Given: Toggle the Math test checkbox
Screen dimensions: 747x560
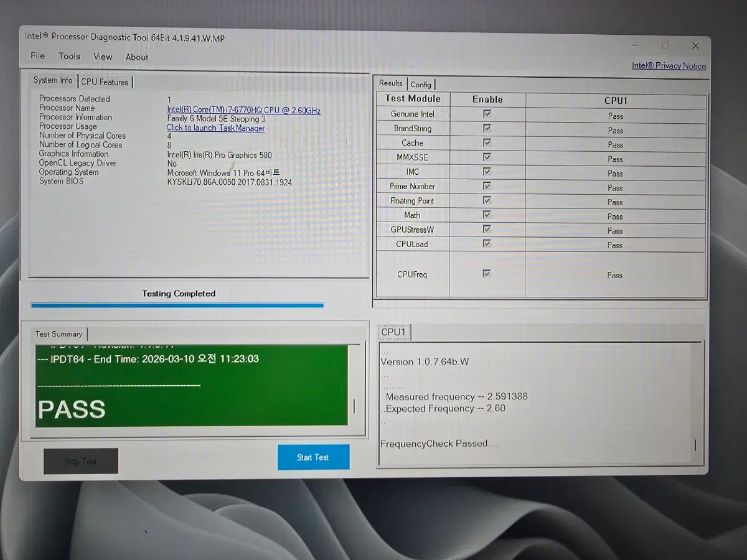Looking at the screenshot, I should 487,215.
